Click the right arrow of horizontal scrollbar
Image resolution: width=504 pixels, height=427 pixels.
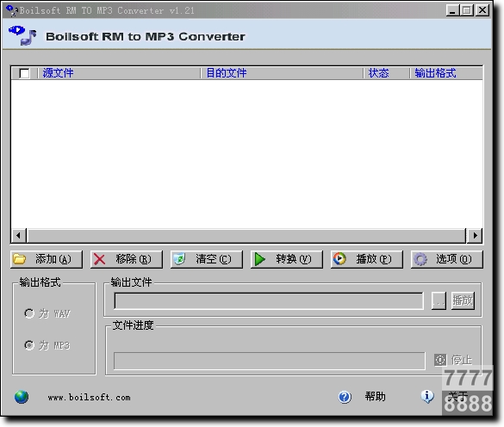(x=475, y=236)
